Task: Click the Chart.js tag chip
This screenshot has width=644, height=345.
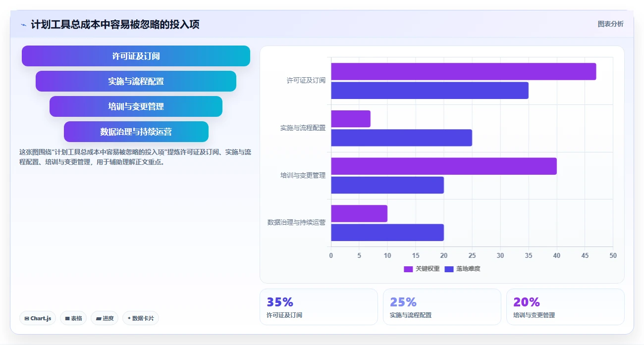Action: pos(38,318)
